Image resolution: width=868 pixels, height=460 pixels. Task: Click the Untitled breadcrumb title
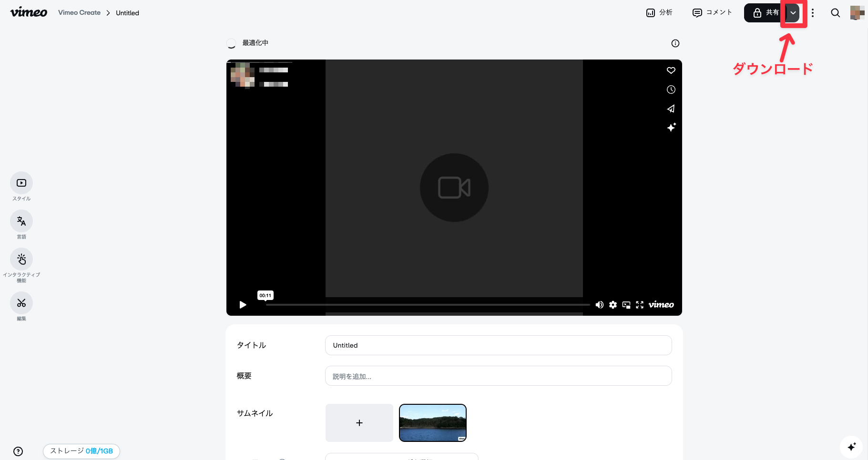click(127, 13)
